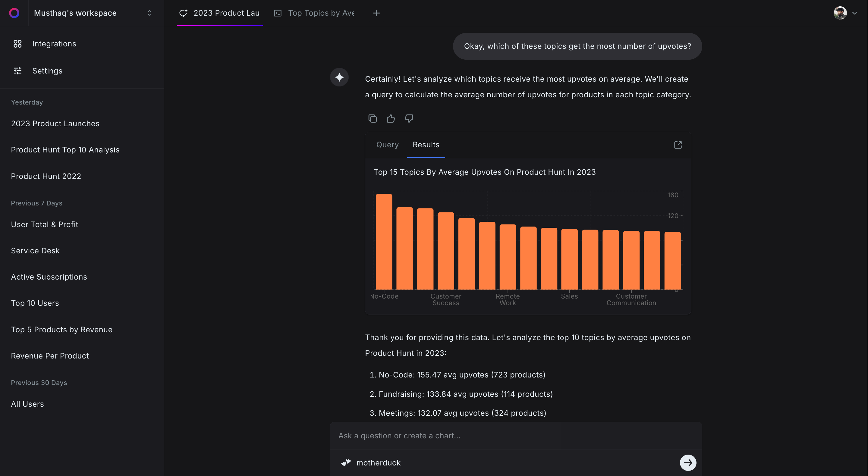Open the Integrations sidebar menu item
868x476 pixels.
click(x=54, y=44)
